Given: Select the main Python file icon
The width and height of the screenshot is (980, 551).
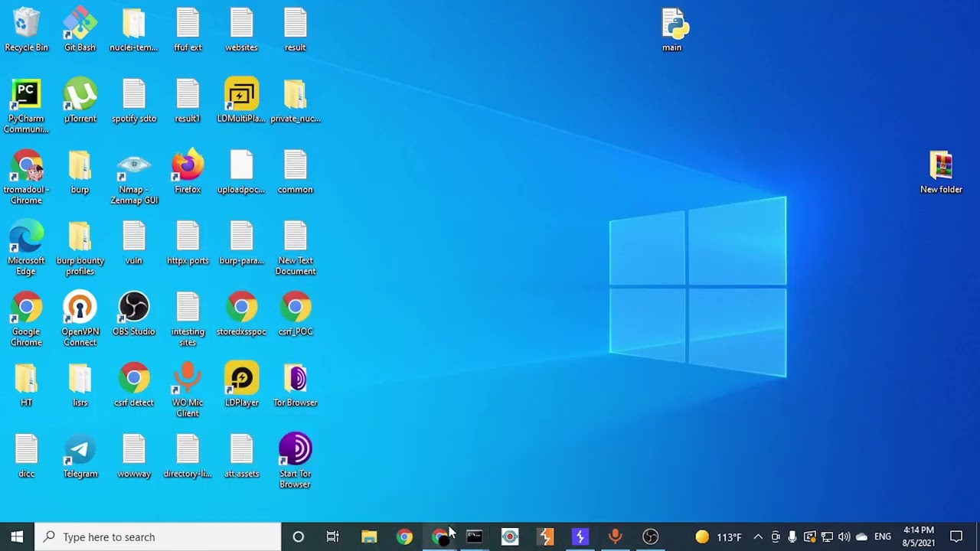Looking at the screenshot, I should tap(672, 31).
